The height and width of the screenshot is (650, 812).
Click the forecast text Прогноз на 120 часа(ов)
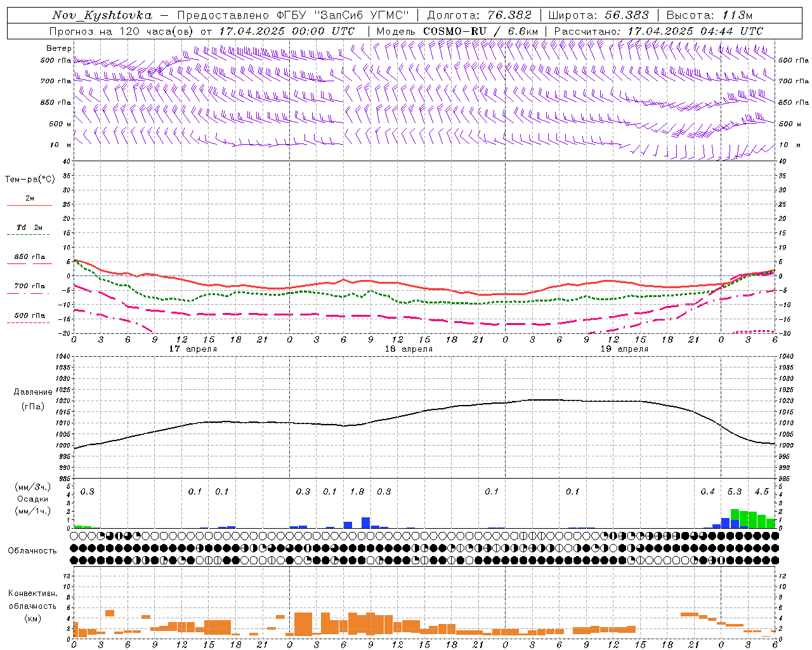point(121,31)
